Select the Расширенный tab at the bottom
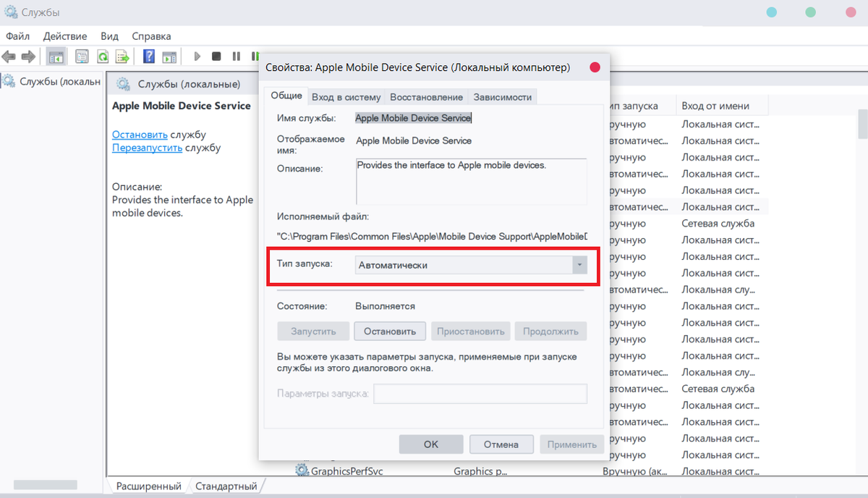Screen dimensions: 868x498 (149, 486)
